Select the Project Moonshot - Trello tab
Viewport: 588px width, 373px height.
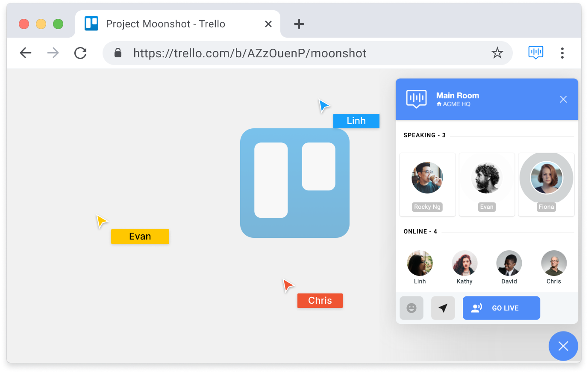tap(178, 24)
